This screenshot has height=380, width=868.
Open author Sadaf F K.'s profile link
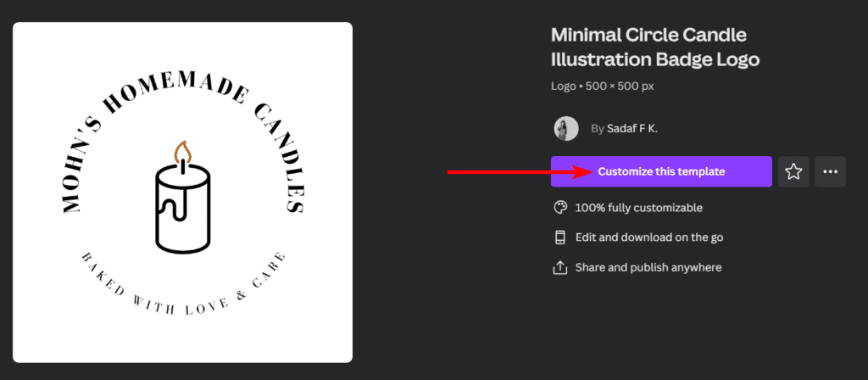(632, 129)
